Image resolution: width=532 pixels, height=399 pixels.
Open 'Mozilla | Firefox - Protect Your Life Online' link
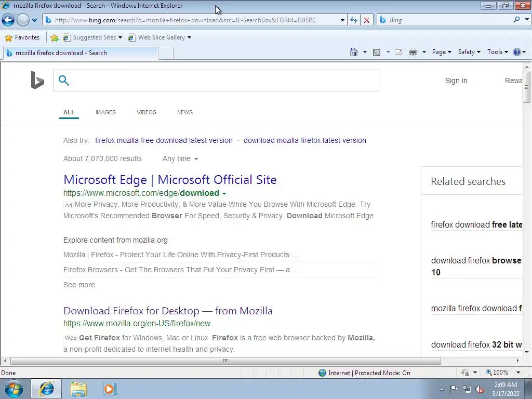(180, 255)
